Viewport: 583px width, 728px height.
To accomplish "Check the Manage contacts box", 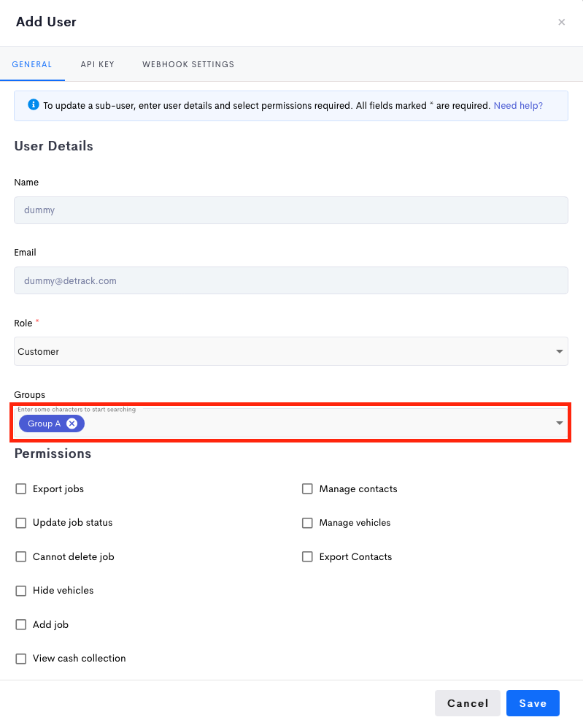I will tap(307, 489).
